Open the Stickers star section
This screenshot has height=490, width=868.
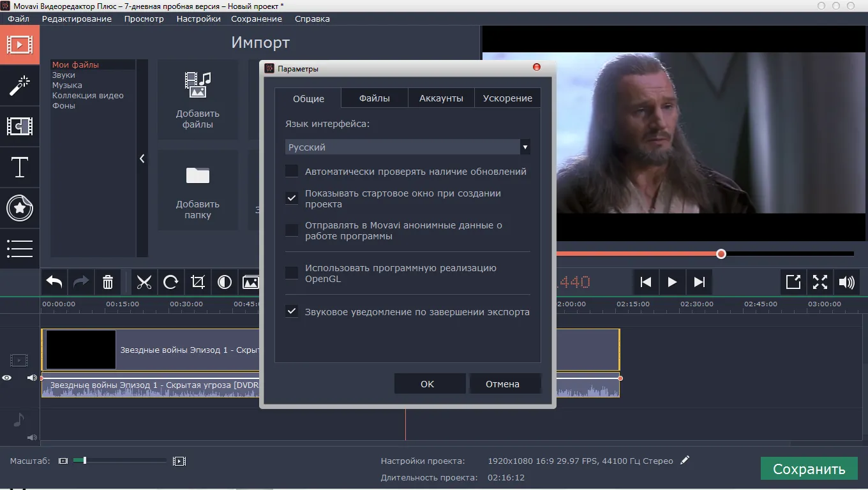[20, 208]
